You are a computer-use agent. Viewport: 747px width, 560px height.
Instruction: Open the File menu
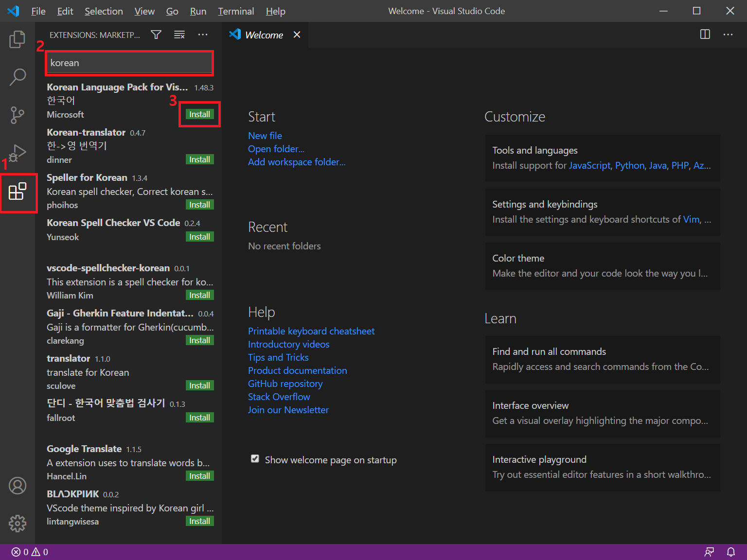[38, 11]
